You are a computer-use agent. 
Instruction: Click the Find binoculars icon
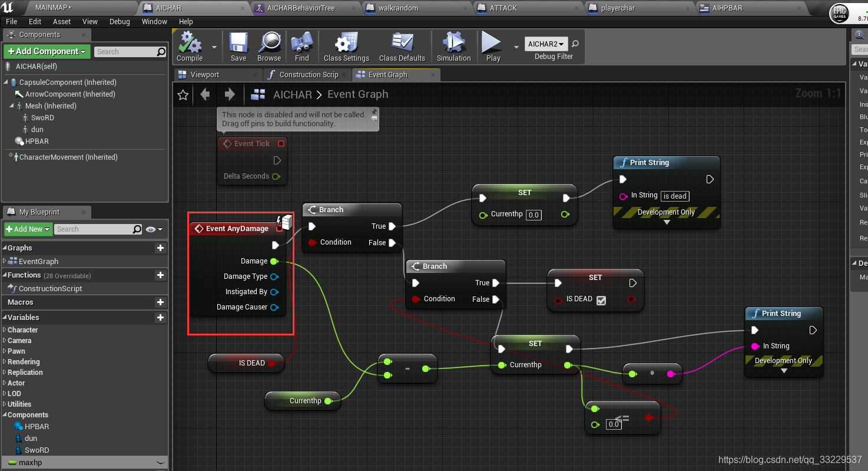point(302,42)
